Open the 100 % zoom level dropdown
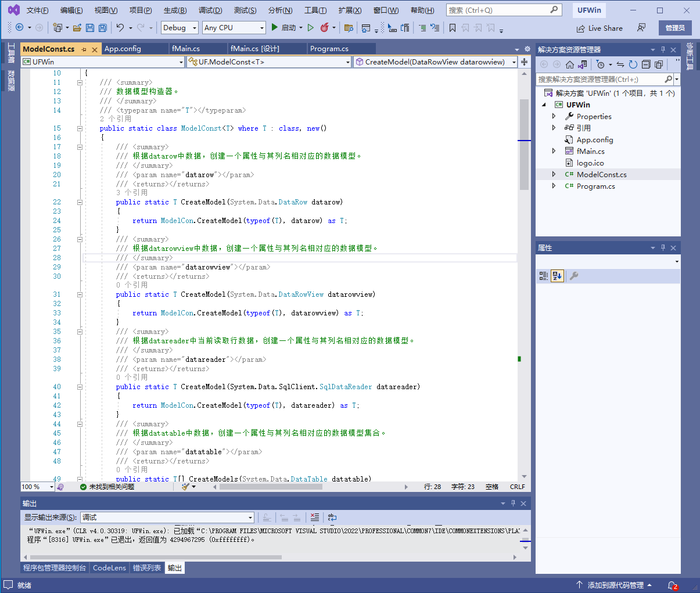The width and height of the screenshot is (700, 593). point(38,487)
